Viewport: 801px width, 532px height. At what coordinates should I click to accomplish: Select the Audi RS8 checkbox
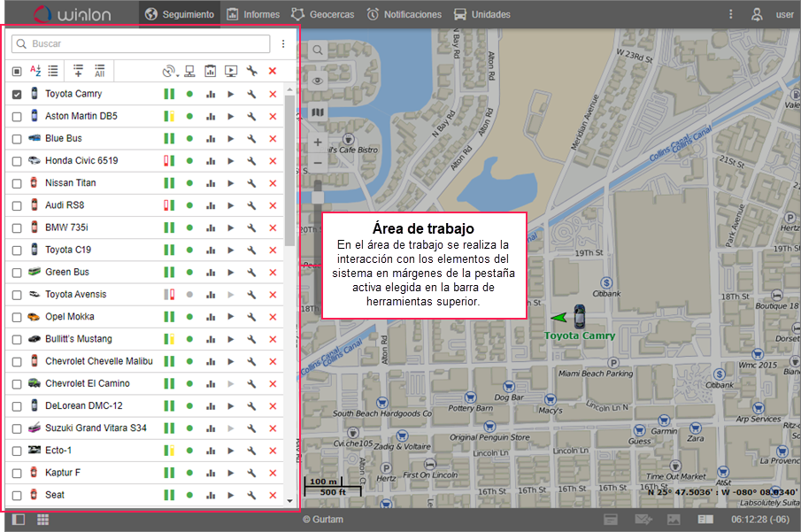point(17,206)
